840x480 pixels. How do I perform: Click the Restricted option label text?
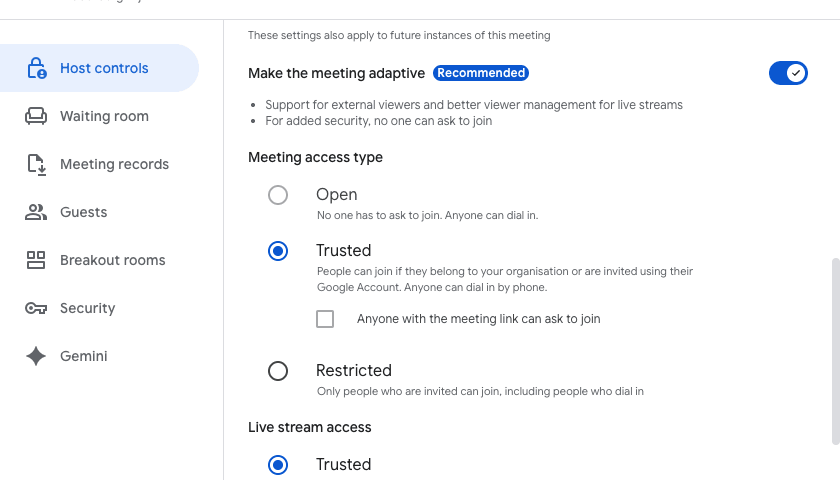tap(354, 370)
